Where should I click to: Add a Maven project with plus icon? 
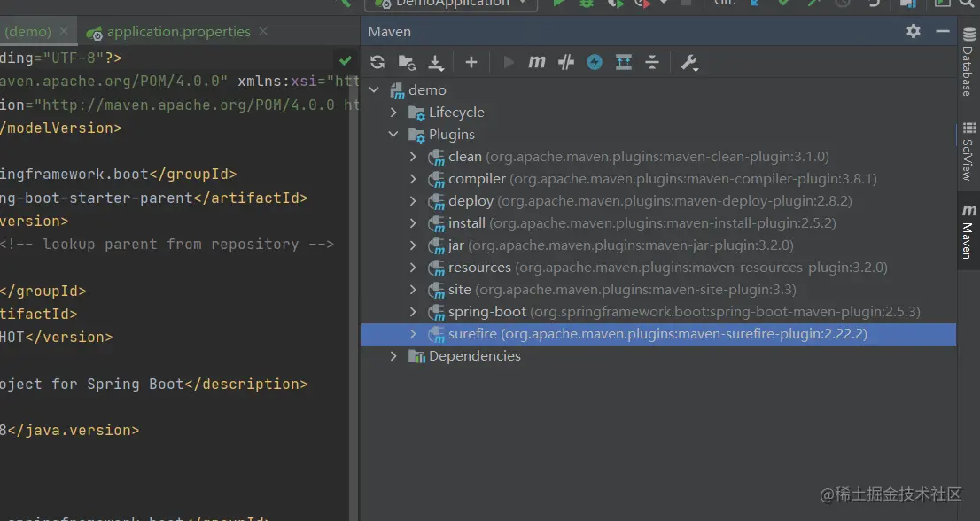pos(471,62)
